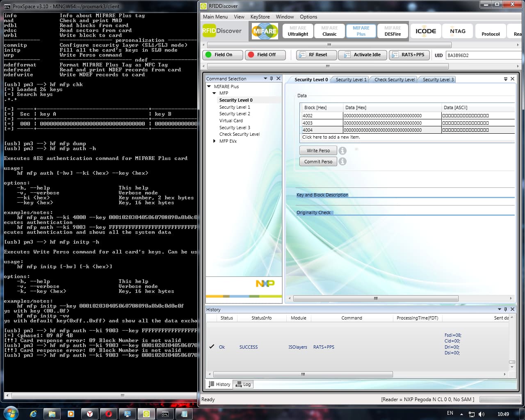This screenshot has width=525, height=420.
Task: Click the ProxSpace terminal horizontal scrollbar
Action: 122,395
